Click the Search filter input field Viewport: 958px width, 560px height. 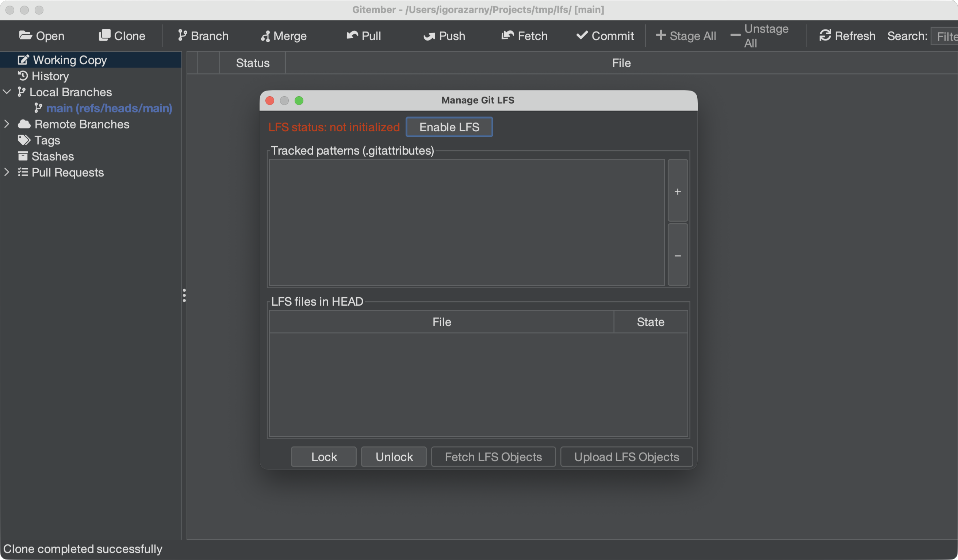[944, 36]
